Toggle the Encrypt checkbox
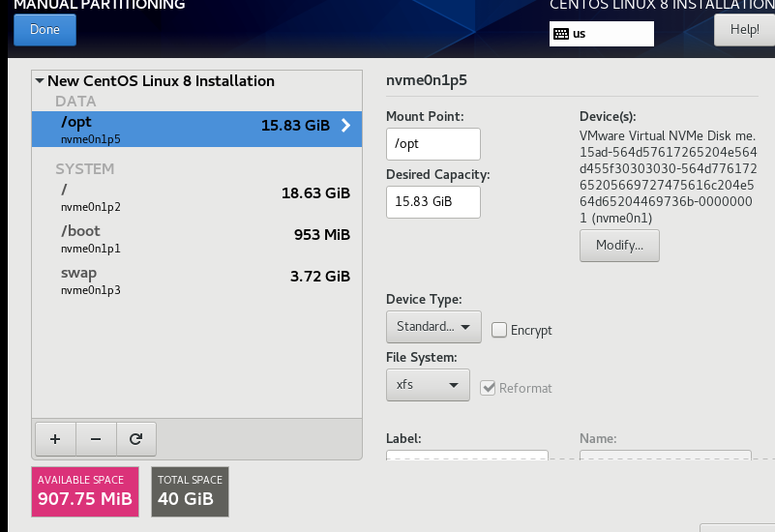This screenshot has height=532, width=775. pyautogui.click(x=499, y=330)
